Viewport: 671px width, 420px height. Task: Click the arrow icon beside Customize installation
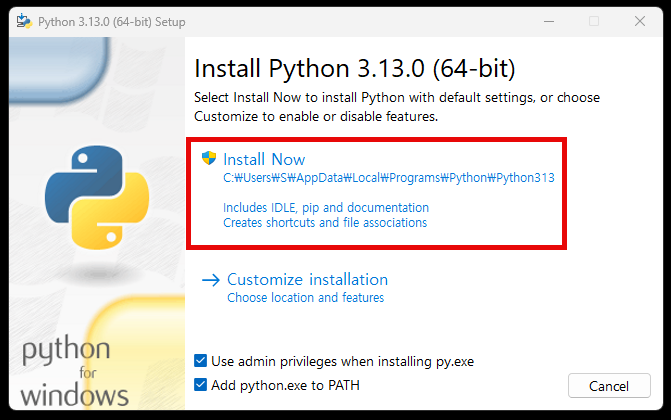click(210, 280)
